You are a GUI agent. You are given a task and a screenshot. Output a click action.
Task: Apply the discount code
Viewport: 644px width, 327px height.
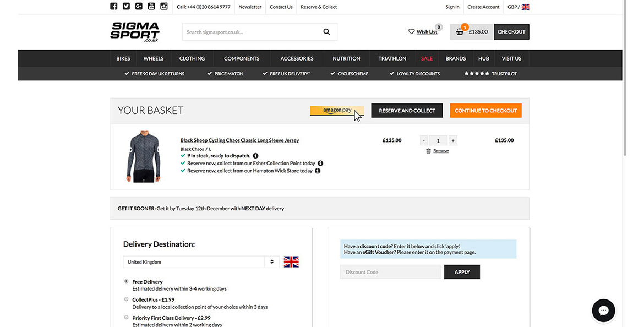[x=462, y=272]
